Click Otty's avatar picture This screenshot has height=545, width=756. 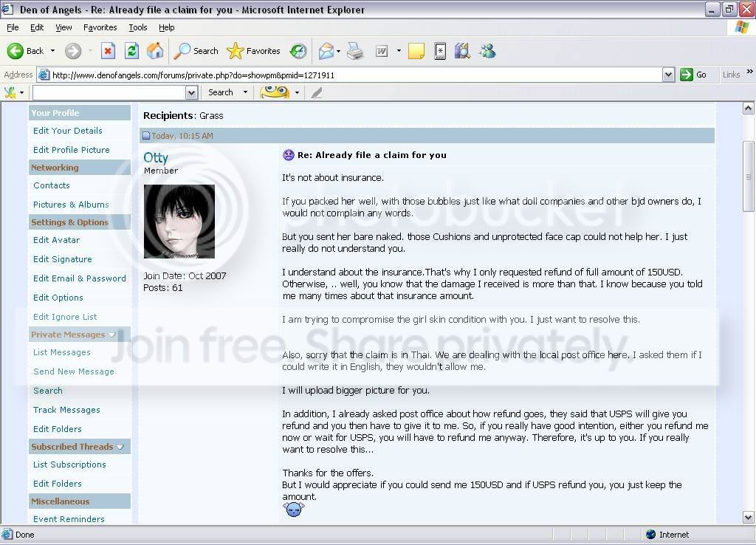[x=179, y=222]
